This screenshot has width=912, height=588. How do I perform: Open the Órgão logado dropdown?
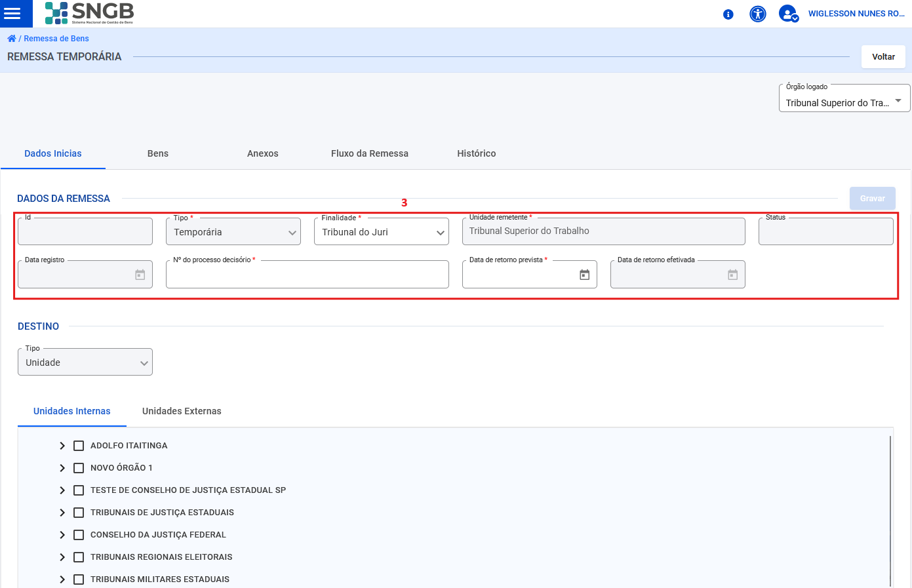tap(844, 98)
